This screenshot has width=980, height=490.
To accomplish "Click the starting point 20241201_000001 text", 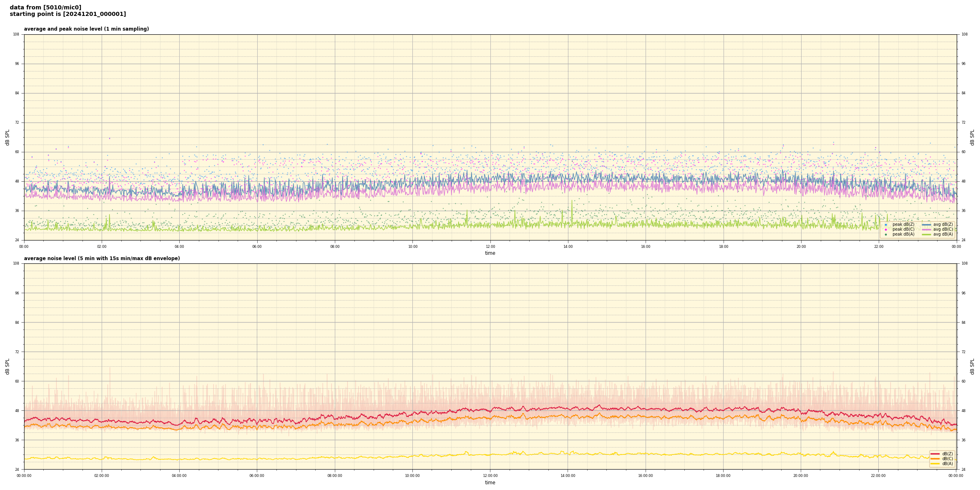I will click(x=68, y=14).
